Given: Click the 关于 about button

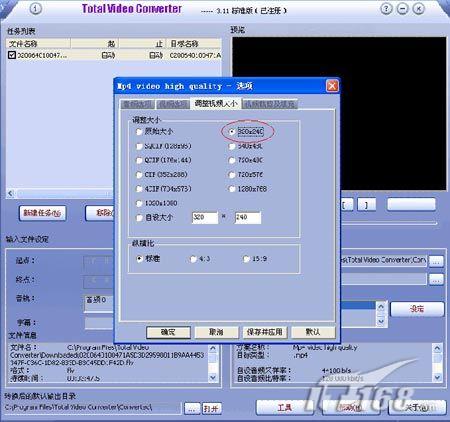Looking at the screenshot, I should click(417, 407).
